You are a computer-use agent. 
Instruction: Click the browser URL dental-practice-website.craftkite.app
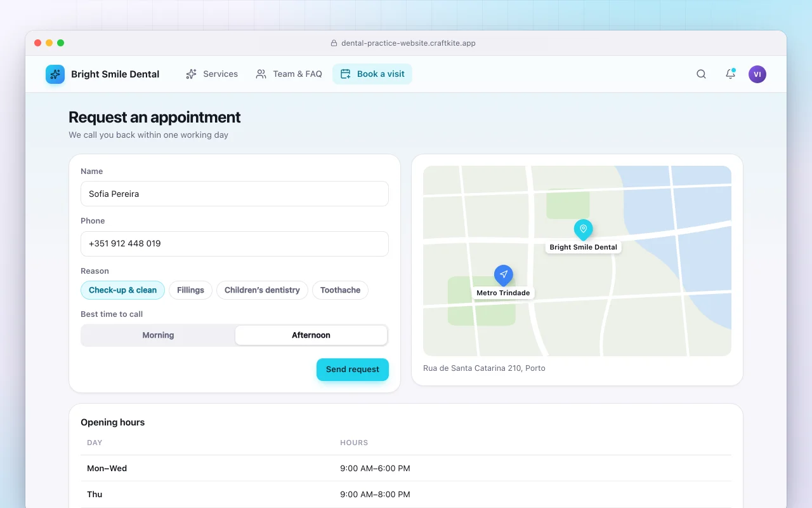[x=409, y=43]
